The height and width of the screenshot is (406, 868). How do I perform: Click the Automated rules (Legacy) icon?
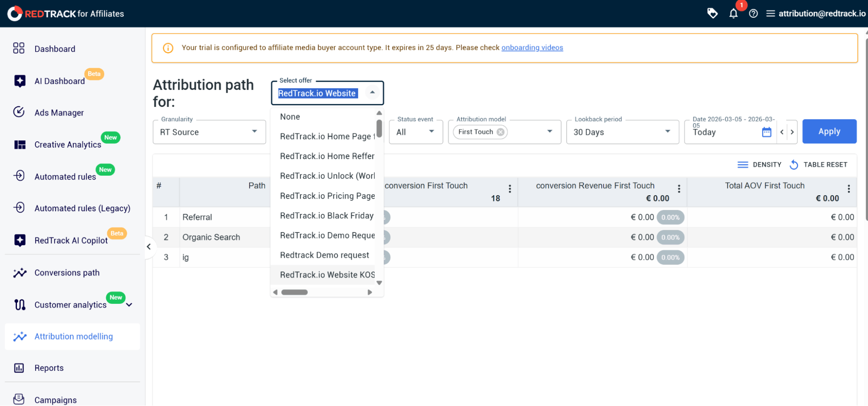pyautogui.click(x=19, y=208)
